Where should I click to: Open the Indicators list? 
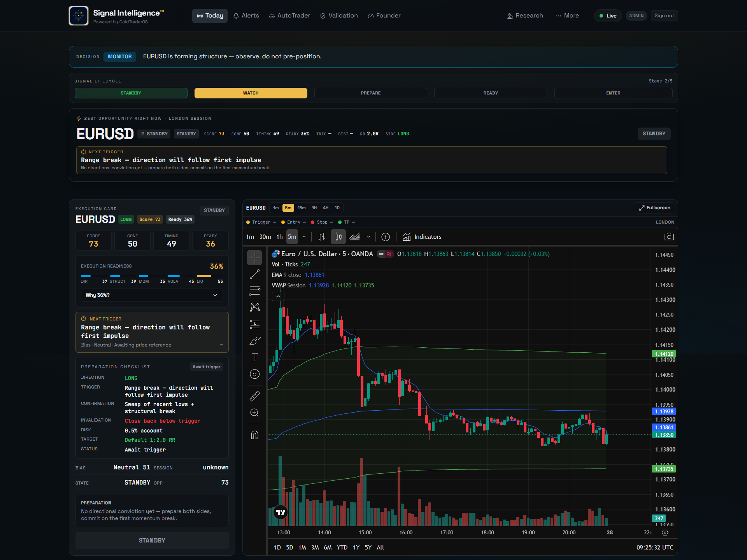423,237
